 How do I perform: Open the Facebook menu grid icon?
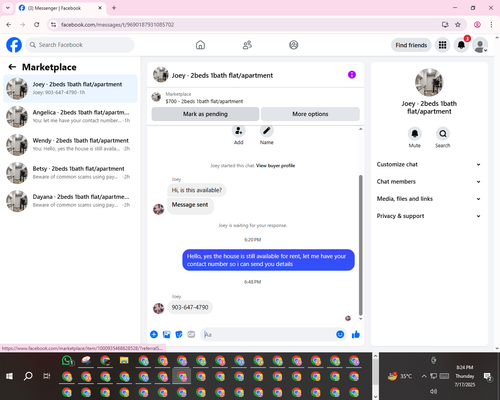coord(442,45)
